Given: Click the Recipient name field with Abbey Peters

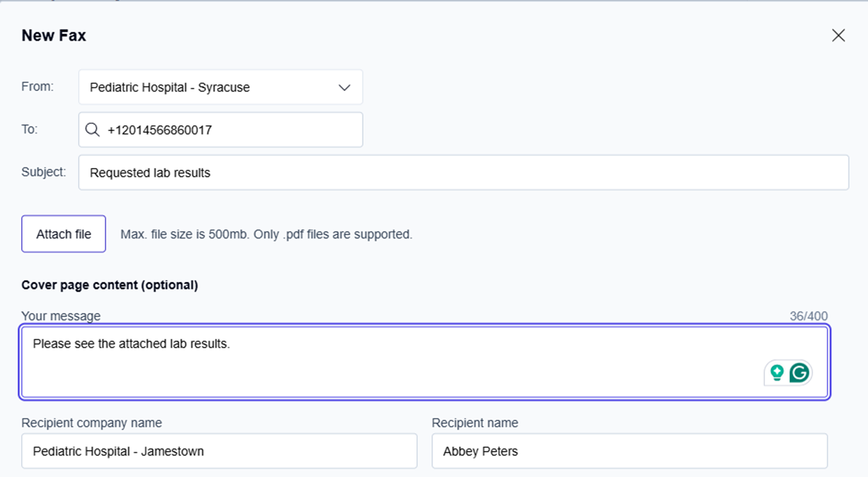Looking at the screenshot, I should 629,451.
